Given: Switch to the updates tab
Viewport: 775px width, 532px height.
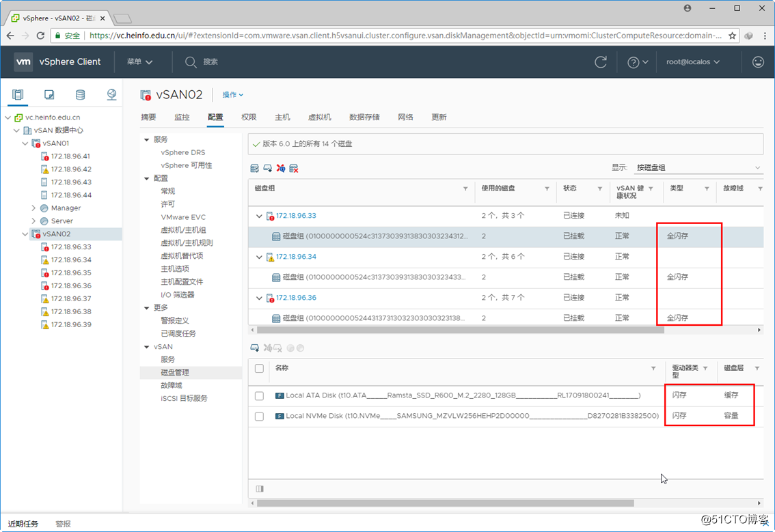Looking at the screenshot, I should 438,117.
